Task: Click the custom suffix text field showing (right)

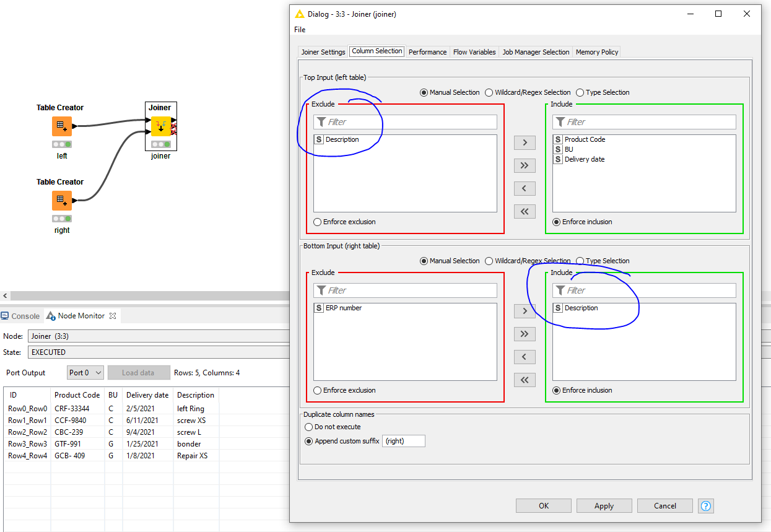Action: [403, 440]
